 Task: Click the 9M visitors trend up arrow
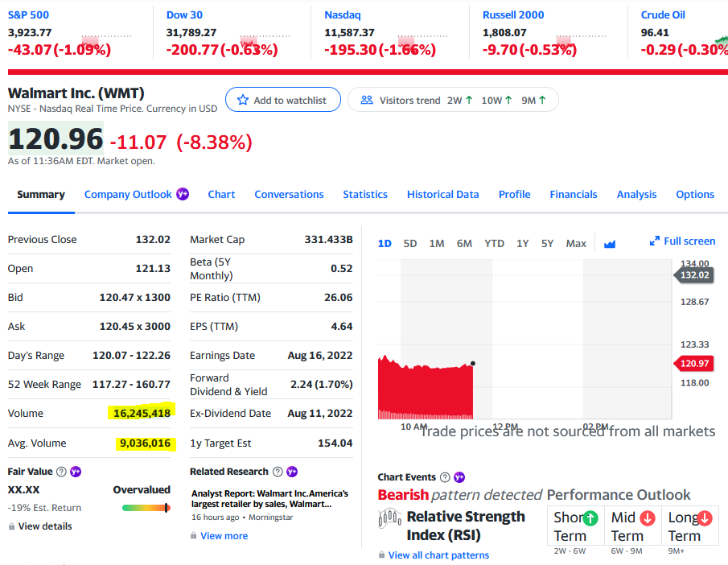(x=542, y=100)
